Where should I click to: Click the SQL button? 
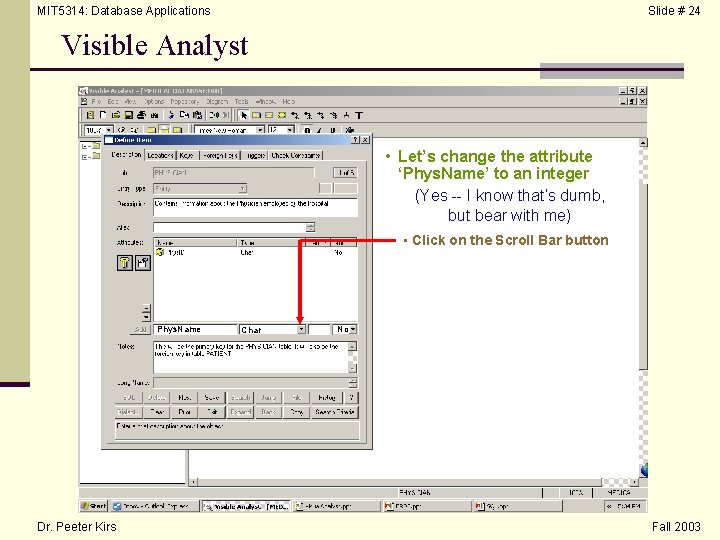click(x=129, y=398)
